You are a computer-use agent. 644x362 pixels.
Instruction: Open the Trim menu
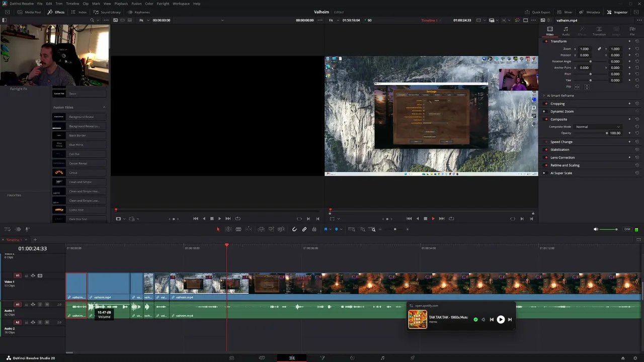59,4
